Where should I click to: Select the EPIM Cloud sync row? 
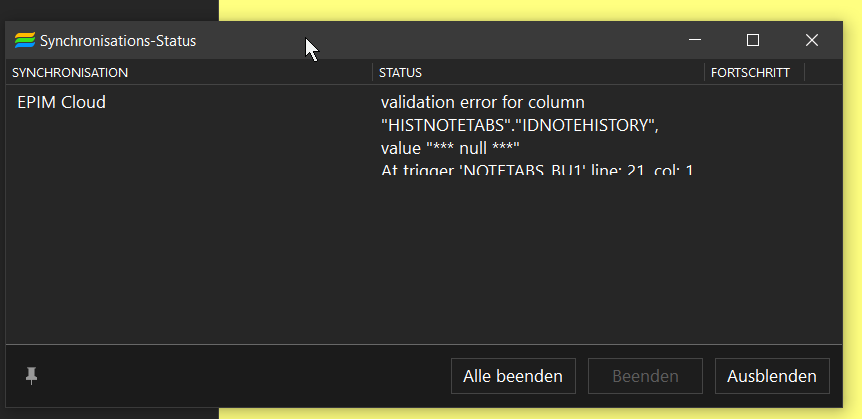[x=423, y=133]
